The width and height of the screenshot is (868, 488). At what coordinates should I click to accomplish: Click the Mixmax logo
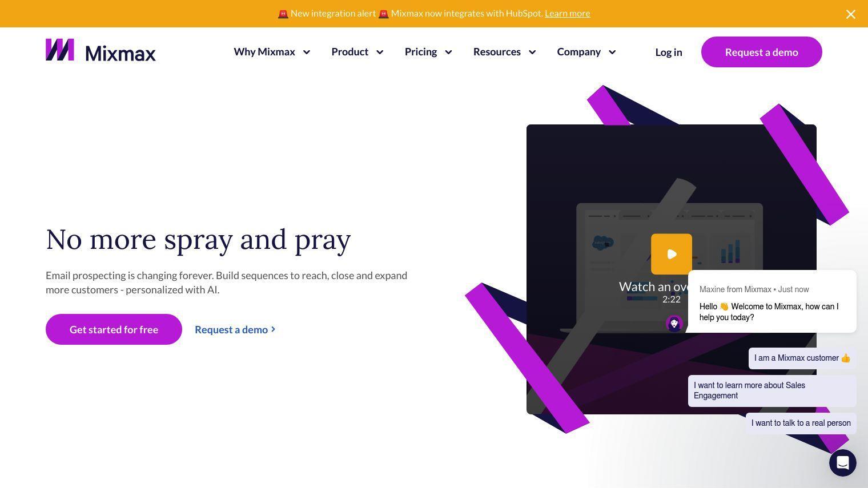(101, 50)
